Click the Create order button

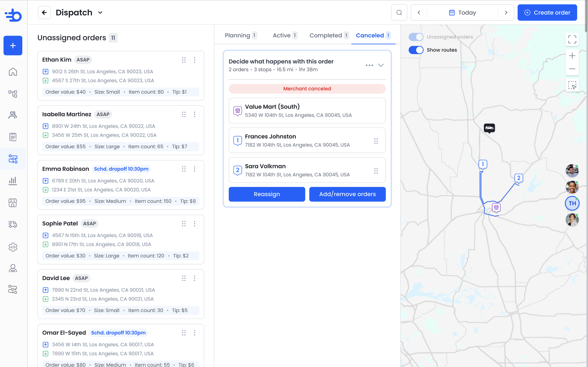[x=547, y=13]
